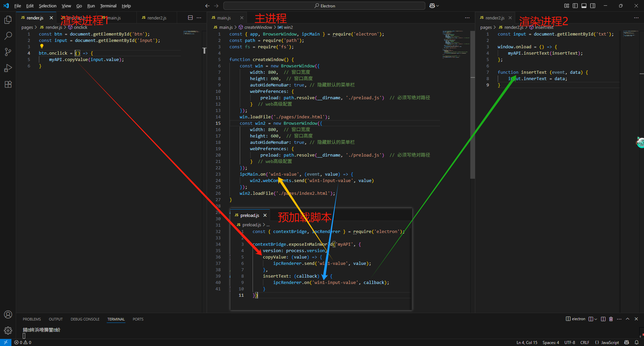Image resolution: width=644 pixels, height=346 pixels.
Task: Open the Explorer view in activity bar
Action: coord(8,20)
